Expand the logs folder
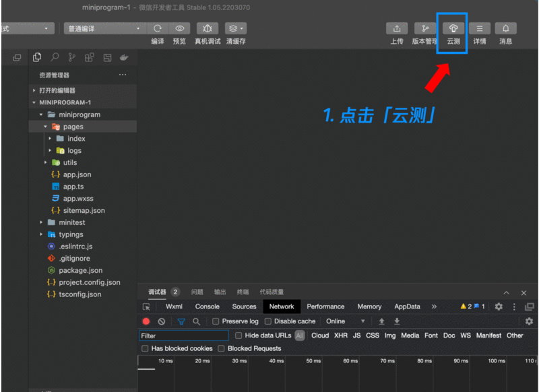Image resolution: width=539 pixels, height=392 pixels. 50,150
